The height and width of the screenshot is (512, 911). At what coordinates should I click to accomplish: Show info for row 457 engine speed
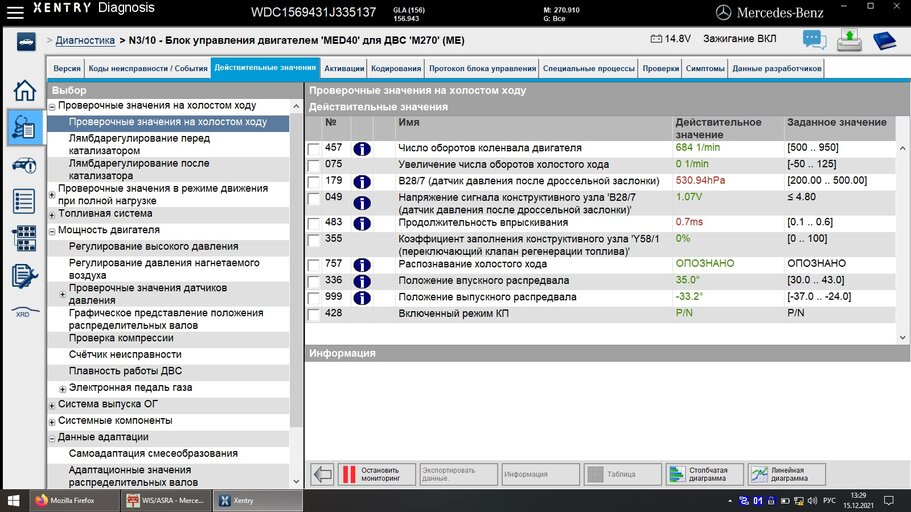point(362,149)
